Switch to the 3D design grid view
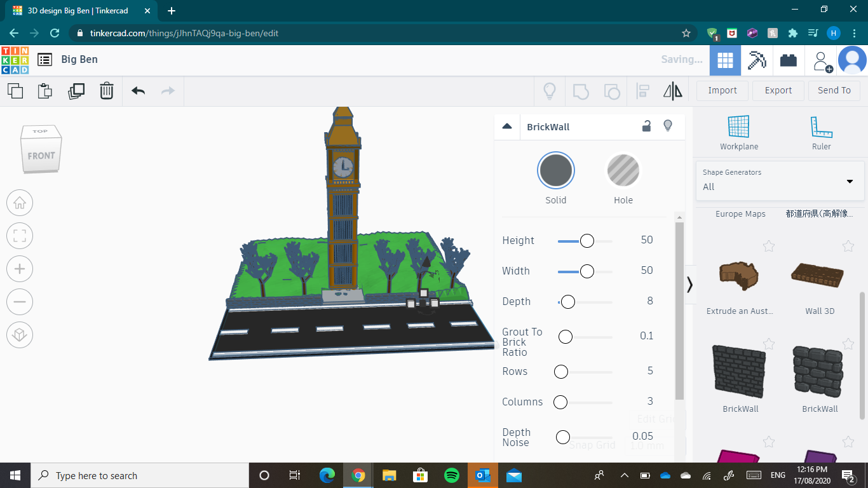 pyautogui.click(x=725, y=60)
